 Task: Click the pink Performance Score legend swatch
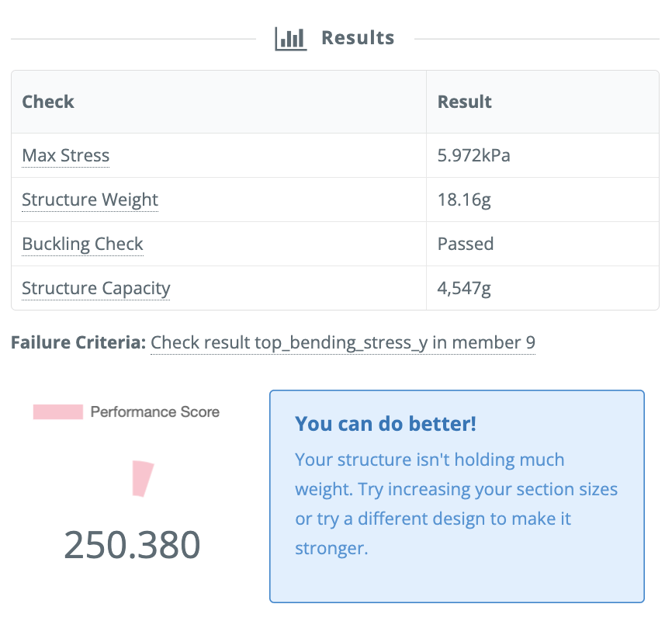coord(57,412)
